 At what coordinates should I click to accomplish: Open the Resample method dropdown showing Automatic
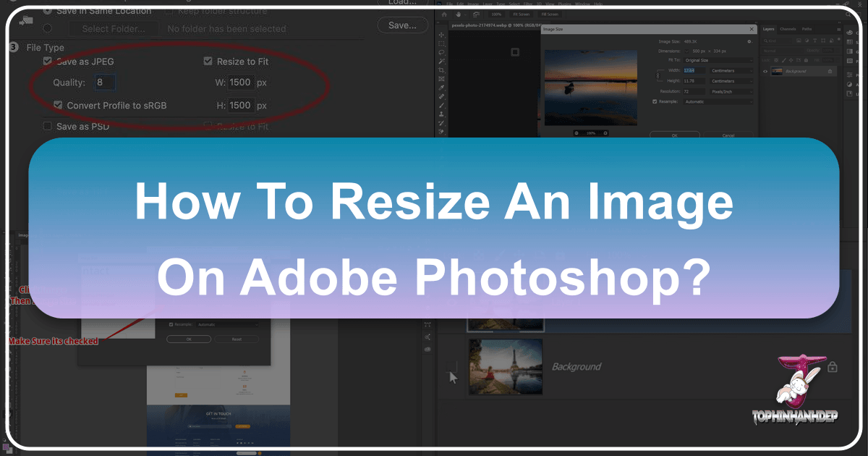[x=718, y=101]
